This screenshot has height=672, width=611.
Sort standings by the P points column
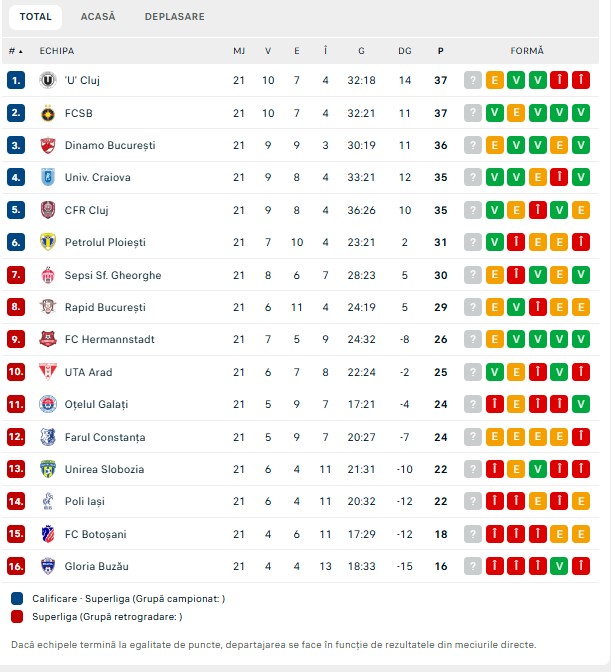click(x=440, y=50)
